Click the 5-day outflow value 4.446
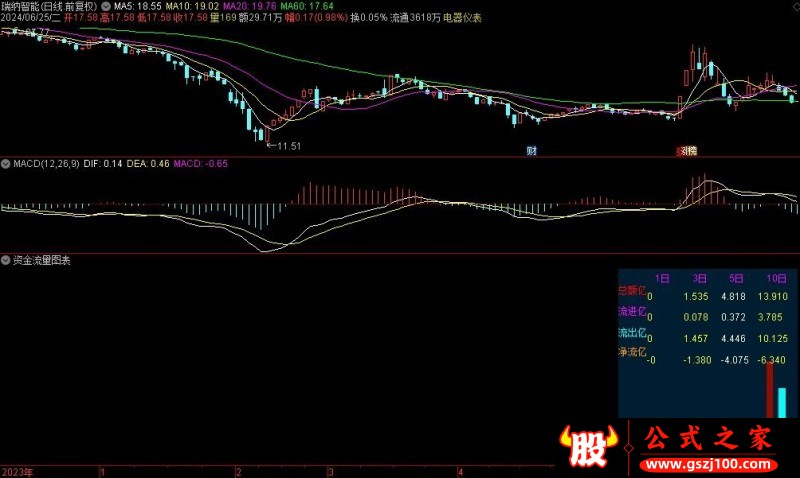 pyautogui.click(x=734, y=339)
